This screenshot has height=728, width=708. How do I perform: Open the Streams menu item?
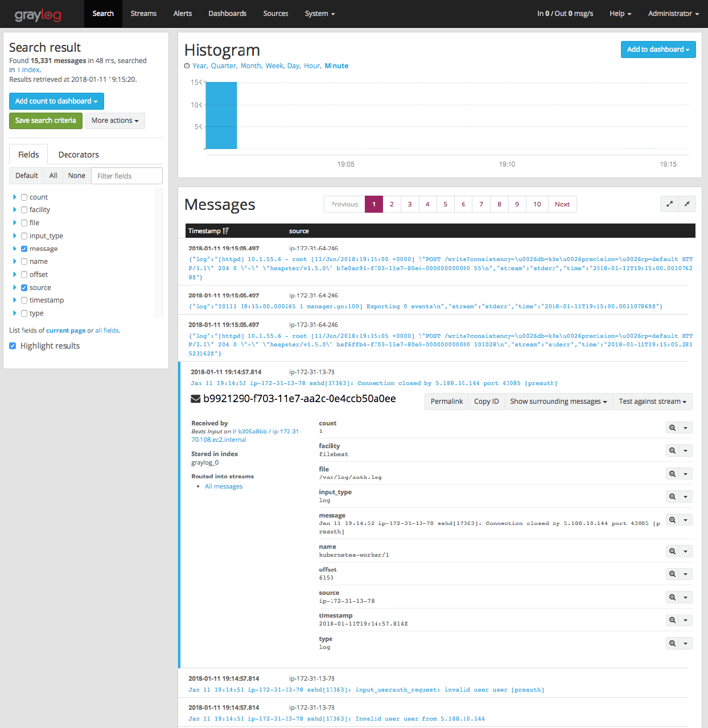tap(143, 14)
